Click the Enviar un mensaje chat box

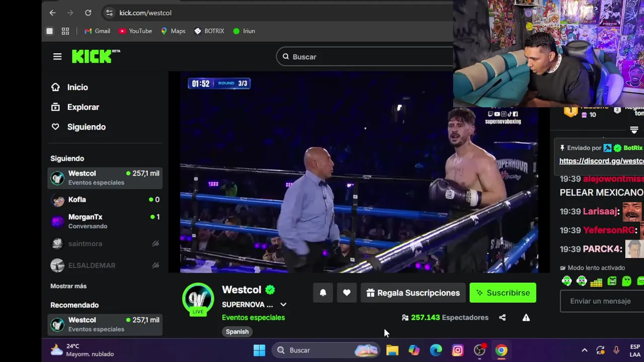[x=602, y=301]
